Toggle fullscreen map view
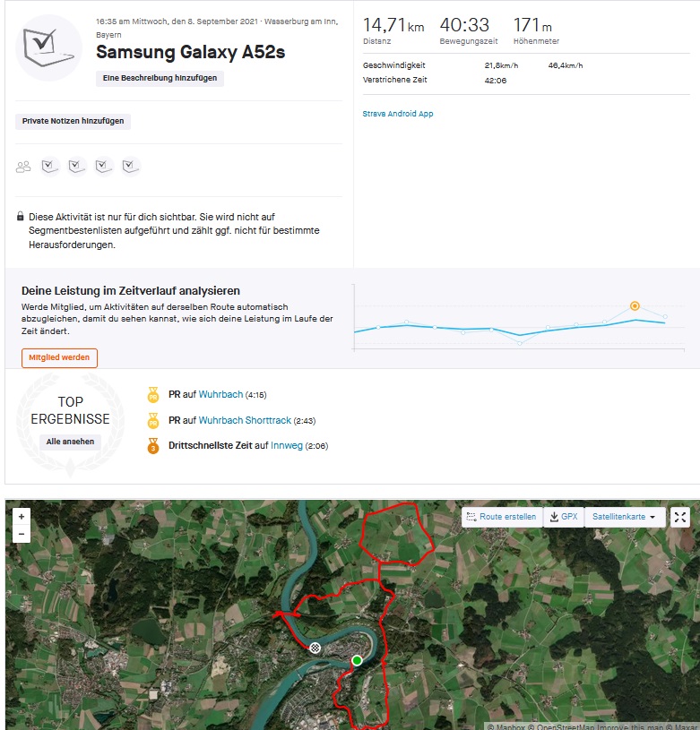 [680, 517]
